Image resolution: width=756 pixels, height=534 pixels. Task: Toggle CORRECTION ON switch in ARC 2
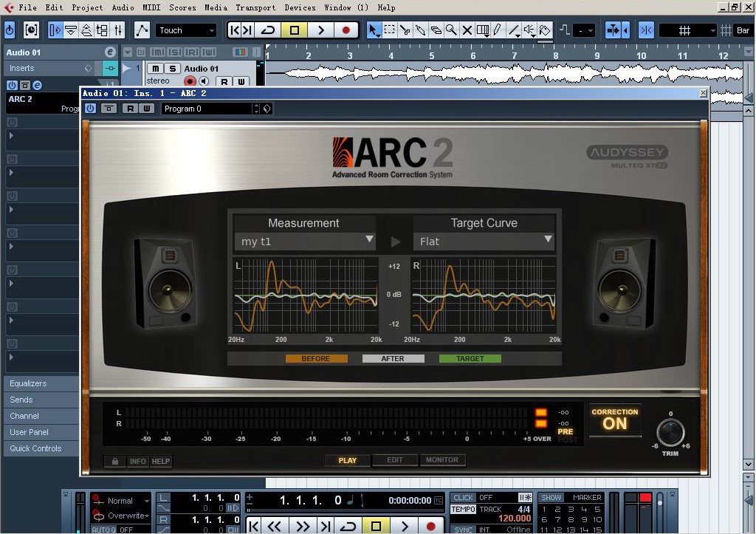click(x=615, y=420)
